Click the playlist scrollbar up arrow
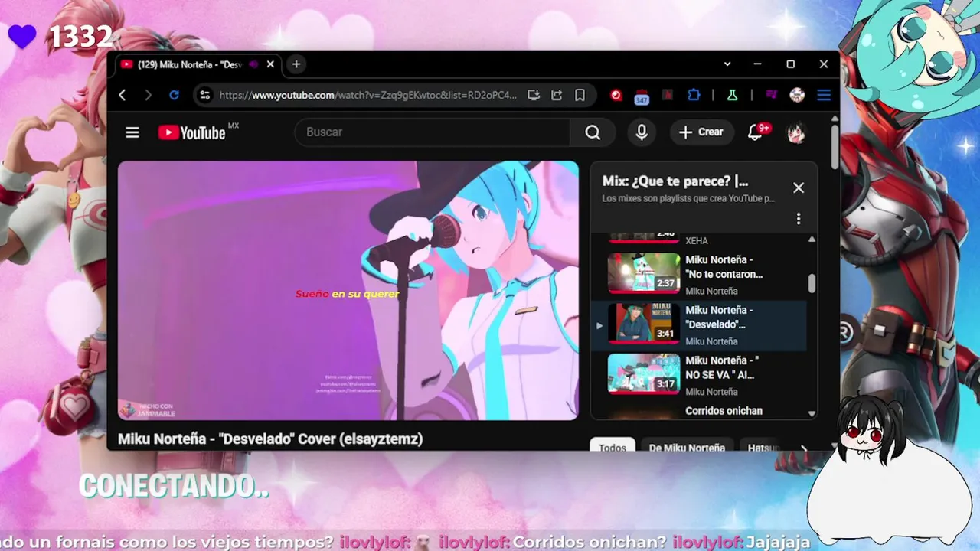Image resolution: width=980 pixels, height=551 pixels. (x=812, y=240)
